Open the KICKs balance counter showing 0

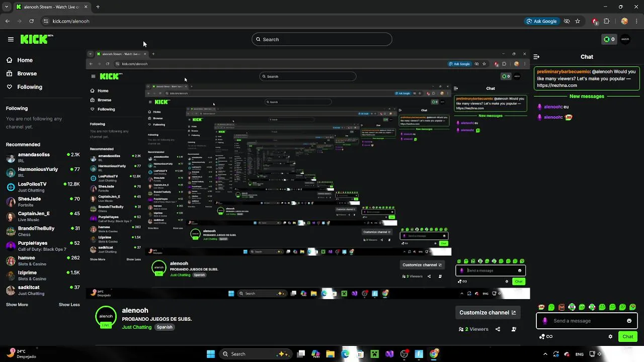609,39
